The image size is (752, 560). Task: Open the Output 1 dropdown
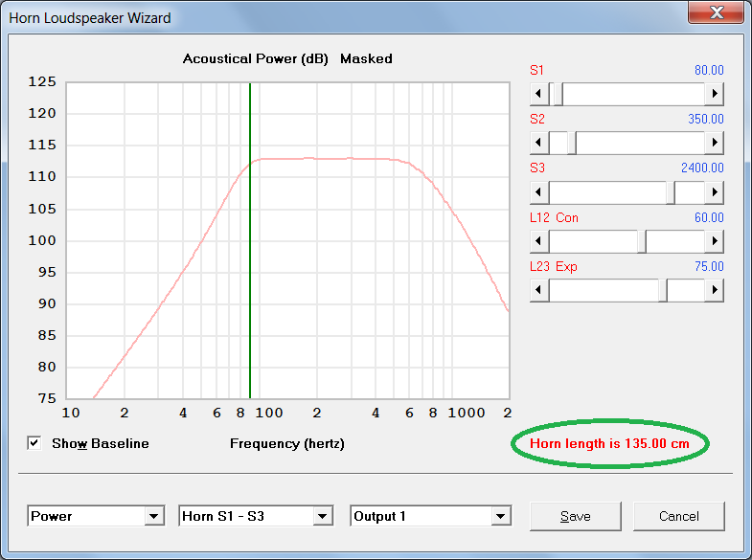point(501,516)
